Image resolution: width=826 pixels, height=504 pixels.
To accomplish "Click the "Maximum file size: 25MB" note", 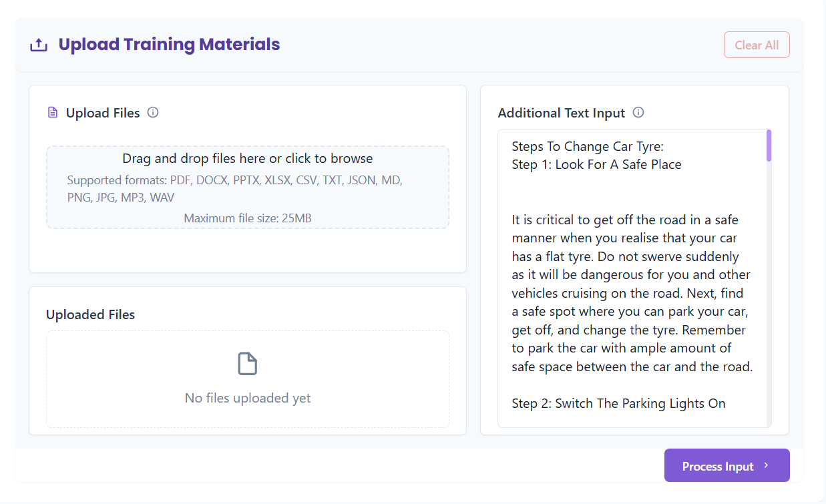I will pyautogui.click(x=248, y=218).
